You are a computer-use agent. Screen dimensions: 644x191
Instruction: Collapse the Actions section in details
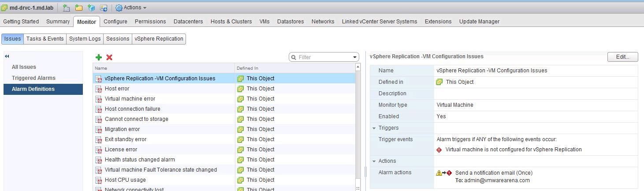point(374,161)
